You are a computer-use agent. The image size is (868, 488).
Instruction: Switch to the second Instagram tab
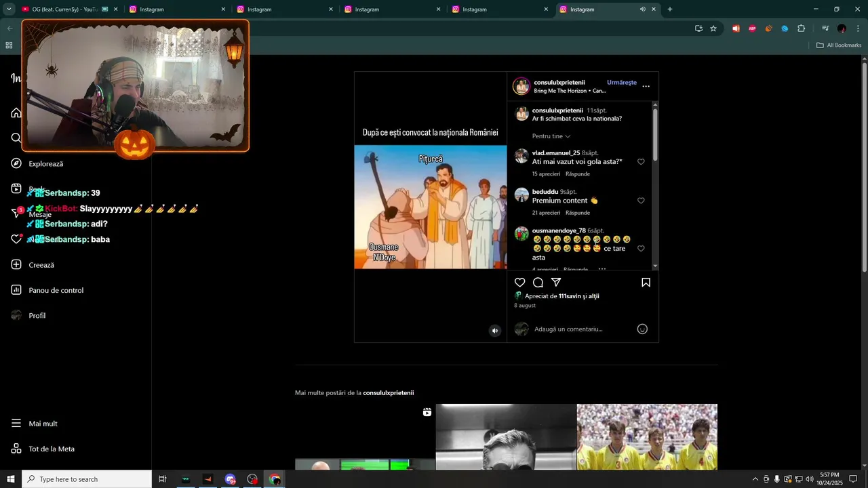pos(283,9)
